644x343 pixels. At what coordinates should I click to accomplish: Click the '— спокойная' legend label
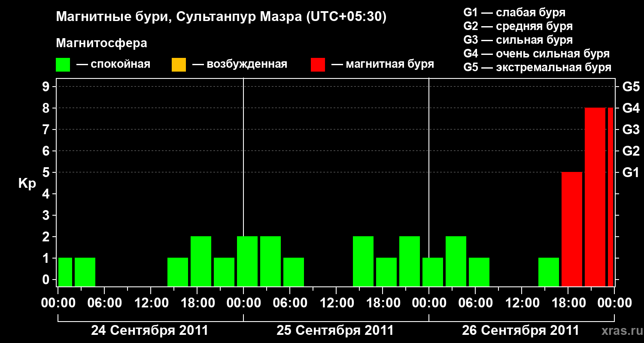[113, 65]
